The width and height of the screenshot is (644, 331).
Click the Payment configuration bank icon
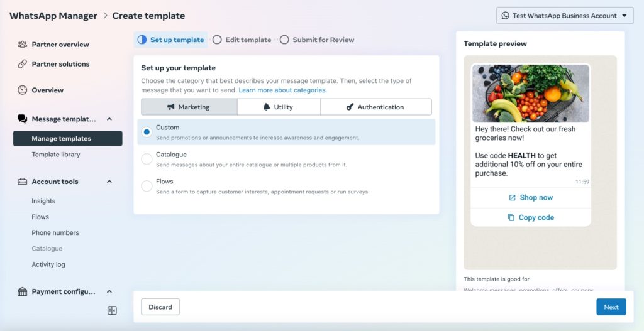(22, 291)
